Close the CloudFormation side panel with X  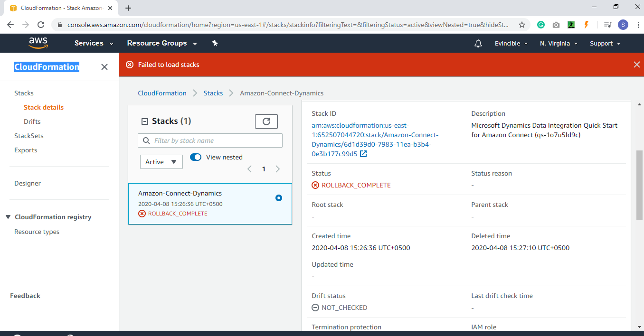104,67
